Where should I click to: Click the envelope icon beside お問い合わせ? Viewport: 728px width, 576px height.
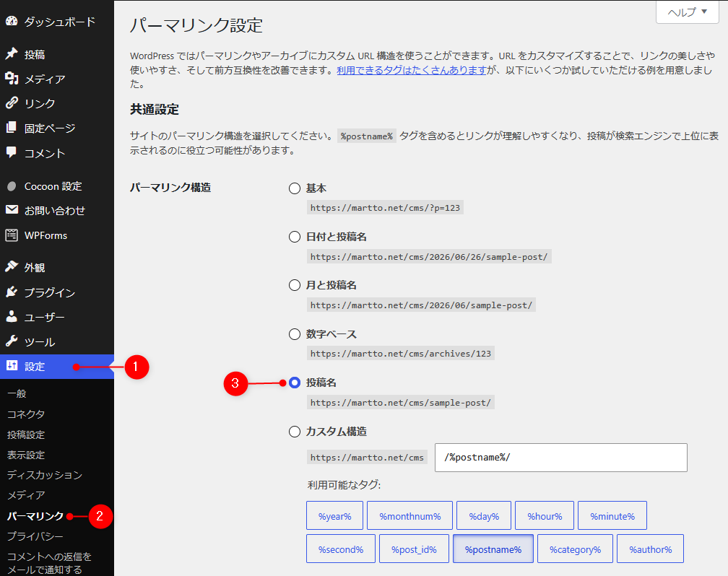[x=12, y=210]
